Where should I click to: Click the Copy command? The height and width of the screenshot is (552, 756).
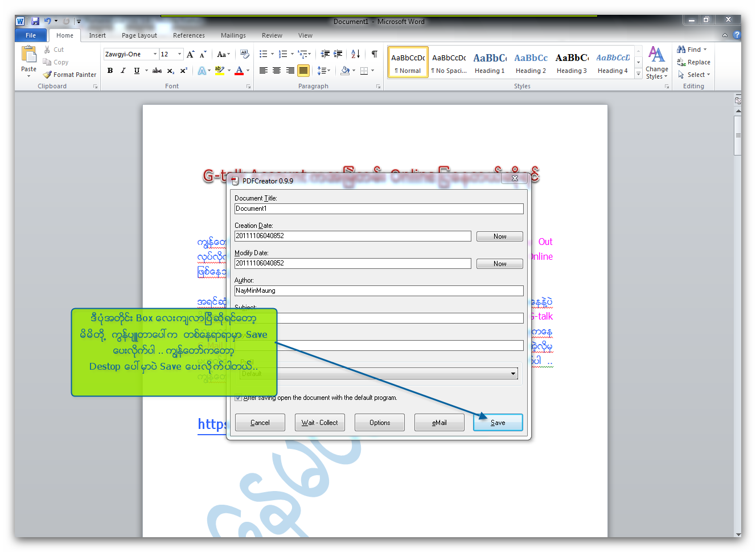[x=56, y=62]
